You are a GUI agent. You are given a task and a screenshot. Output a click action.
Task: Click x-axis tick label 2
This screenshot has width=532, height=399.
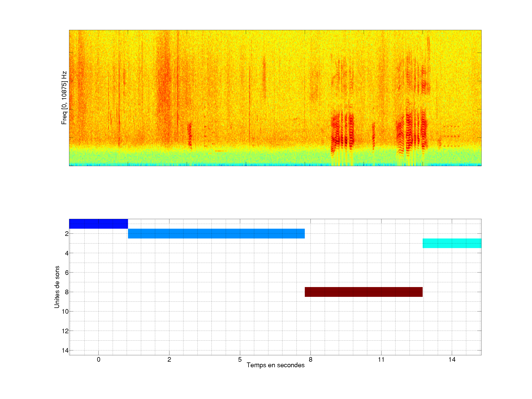coord(169,359)
